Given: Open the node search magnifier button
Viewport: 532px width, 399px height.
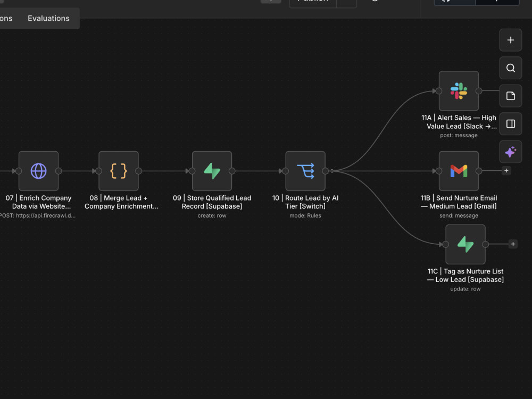Looking at the screenshot, I should [x=511, y=68].
